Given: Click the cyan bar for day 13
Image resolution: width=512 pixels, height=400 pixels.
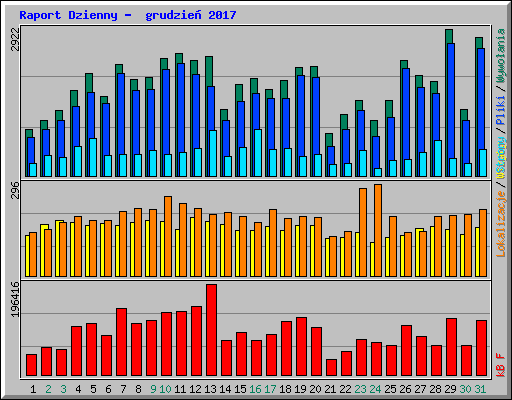Looking at the screenshot, I should click(x=213, y=153).
